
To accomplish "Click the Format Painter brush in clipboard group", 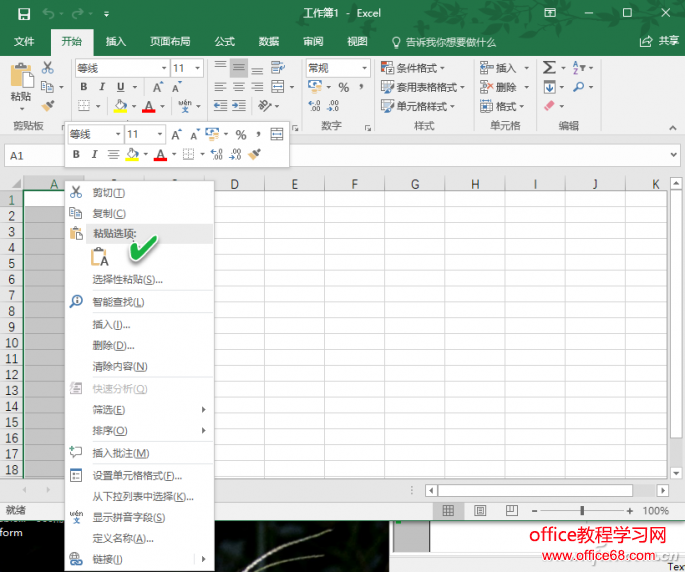I will (48, 106).
